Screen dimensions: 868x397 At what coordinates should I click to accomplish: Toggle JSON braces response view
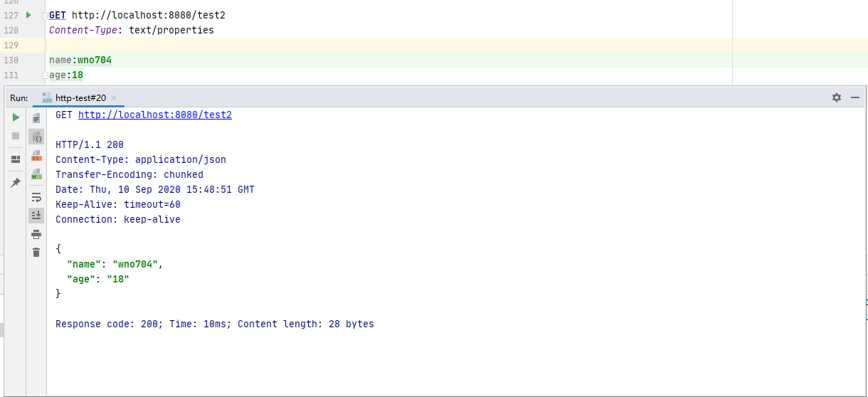pyautogui.click(x=36, y=137)
